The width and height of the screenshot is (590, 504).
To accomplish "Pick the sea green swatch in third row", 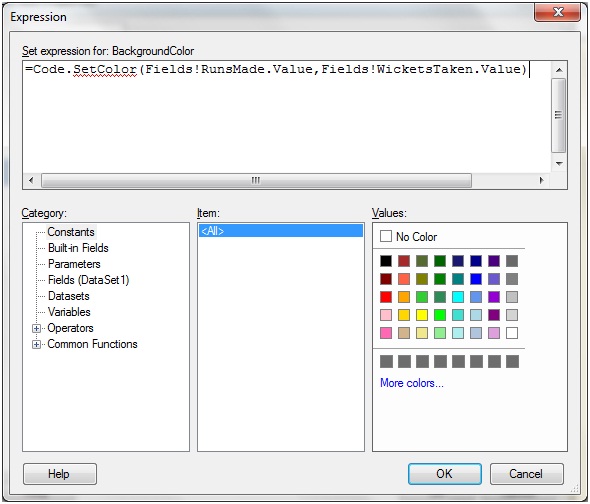I will click(x=440, y=297).
